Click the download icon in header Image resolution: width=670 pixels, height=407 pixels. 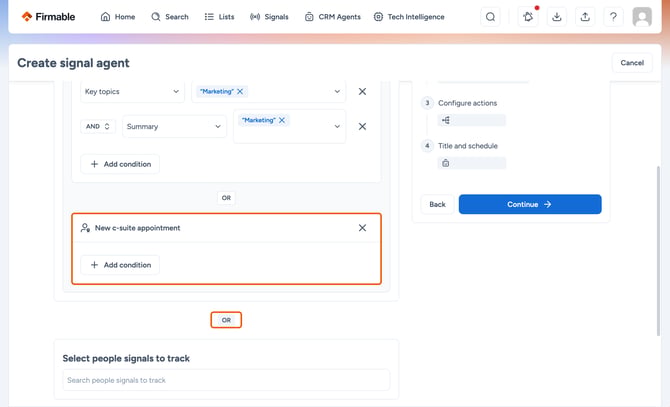(556, 17)
